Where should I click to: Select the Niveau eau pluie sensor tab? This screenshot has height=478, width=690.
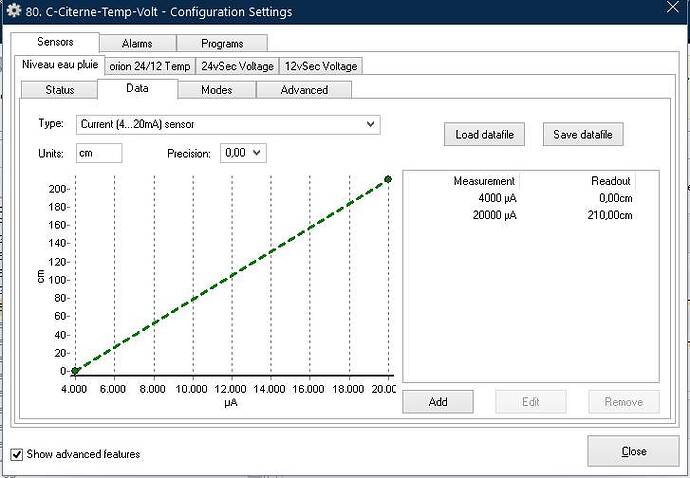(60, 65)
